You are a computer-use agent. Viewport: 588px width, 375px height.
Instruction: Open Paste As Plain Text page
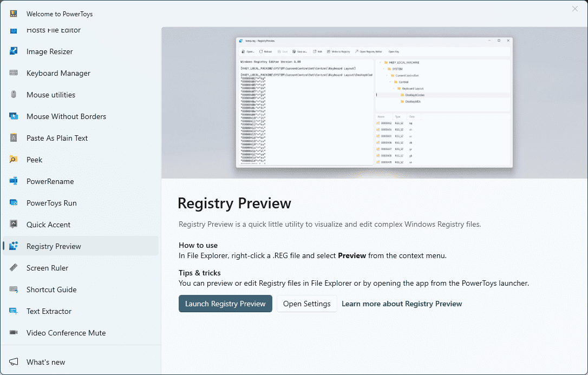80,138
